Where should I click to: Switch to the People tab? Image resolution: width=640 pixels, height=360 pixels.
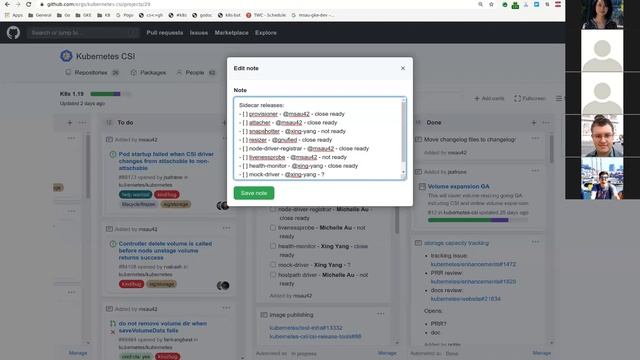(196, 72)
